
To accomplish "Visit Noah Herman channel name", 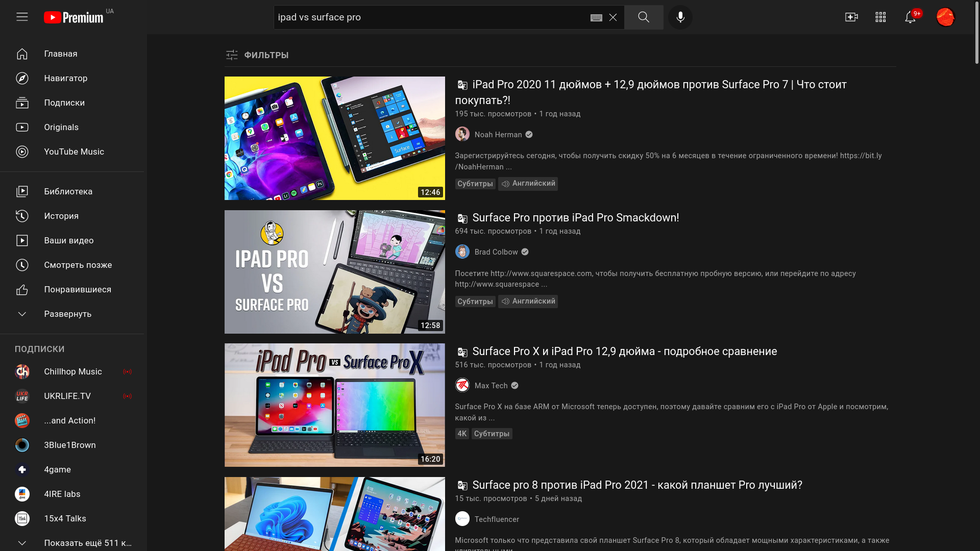I will (498, 135).
